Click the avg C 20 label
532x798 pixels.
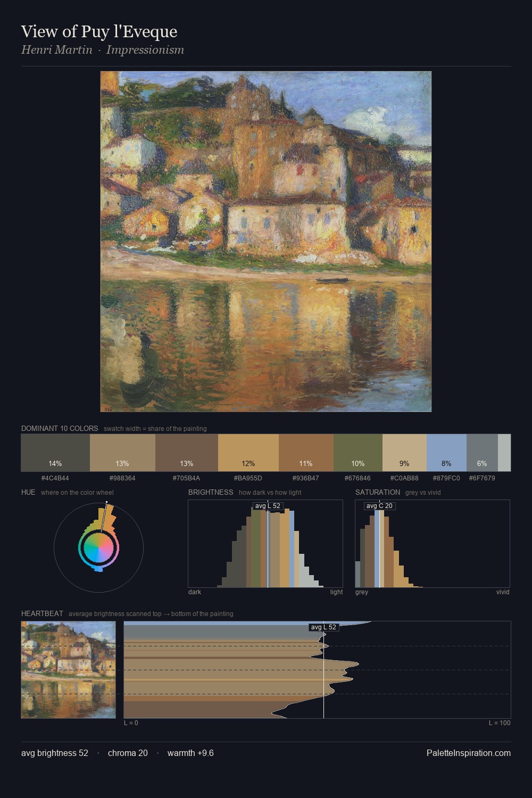(379, 506)
